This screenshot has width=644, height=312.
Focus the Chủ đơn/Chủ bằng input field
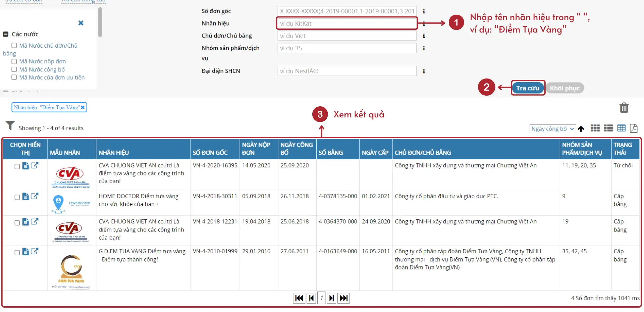click(x=347, y=36)
